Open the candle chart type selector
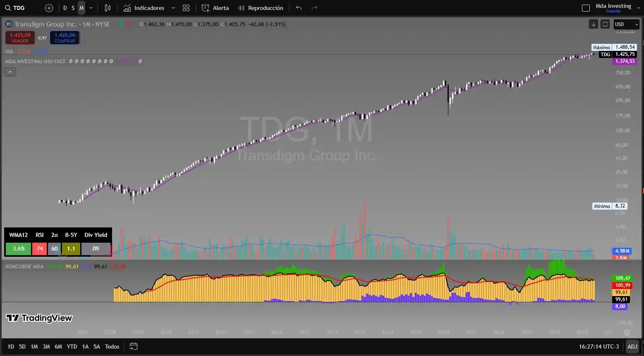The width and height of the screenshot is (644, 356). click(x=108, y=8)
